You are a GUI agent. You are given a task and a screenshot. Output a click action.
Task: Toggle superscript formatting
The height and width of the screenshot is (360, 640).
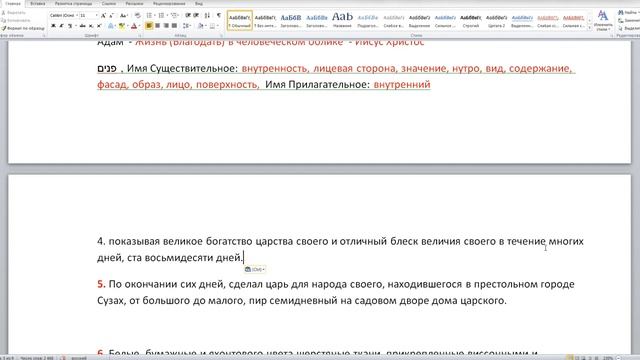99,26
